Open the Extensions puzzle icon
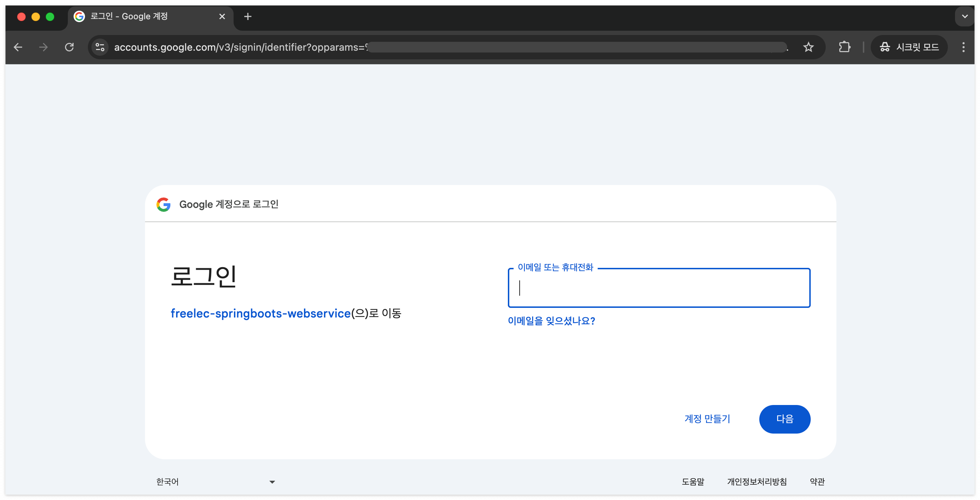Viewport: 980px width, 500px height. tap(844, 47)
